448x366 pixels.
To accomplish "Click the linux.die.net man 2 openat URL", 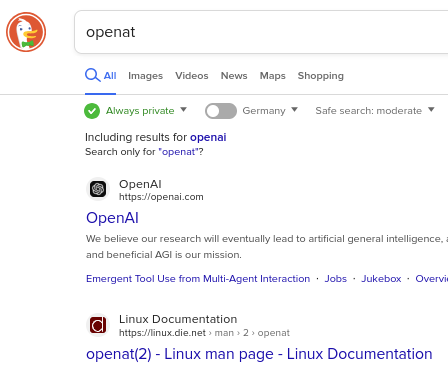I will tap(204, 333).
